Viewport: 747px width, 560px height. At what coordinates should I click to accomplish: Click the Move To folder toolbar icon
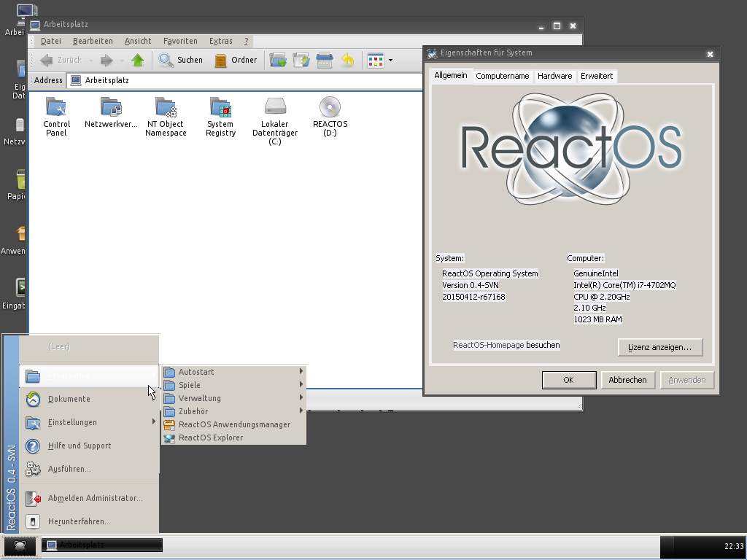click(x=278, y=60)
